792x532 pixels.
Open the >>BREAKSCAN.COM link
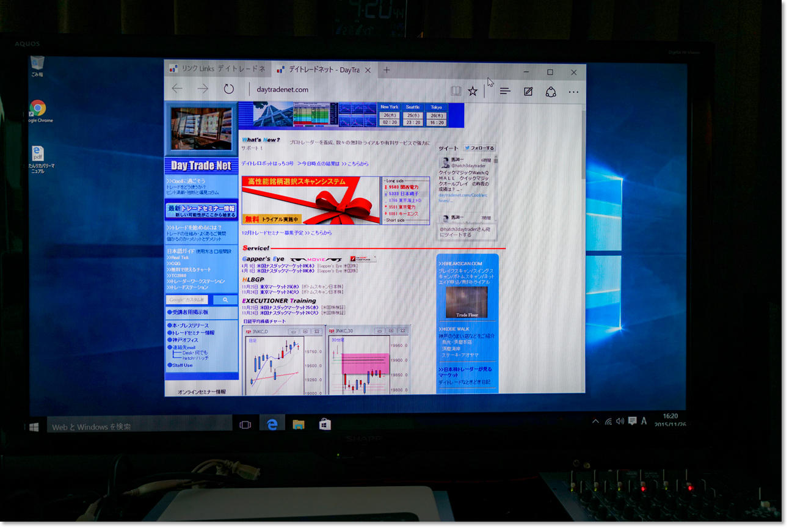(x=460, y=264)
